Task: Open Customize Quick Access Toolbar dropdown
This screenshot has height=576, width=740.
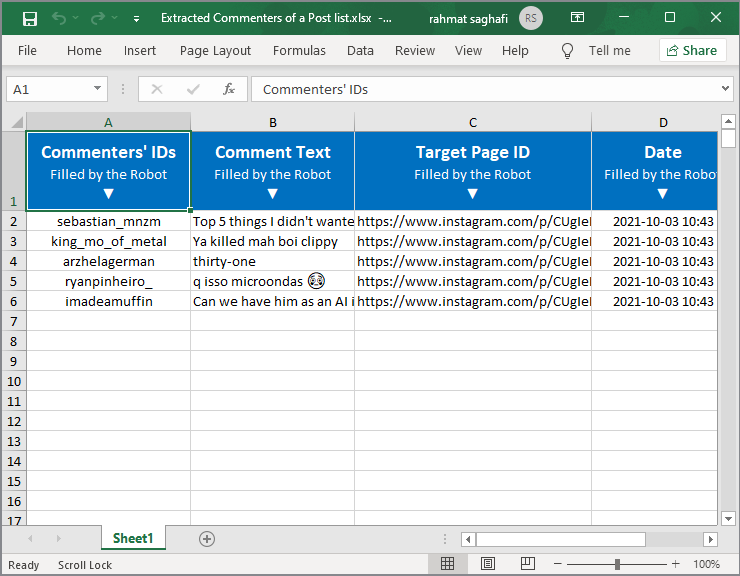Action: [x=136, y=19]
